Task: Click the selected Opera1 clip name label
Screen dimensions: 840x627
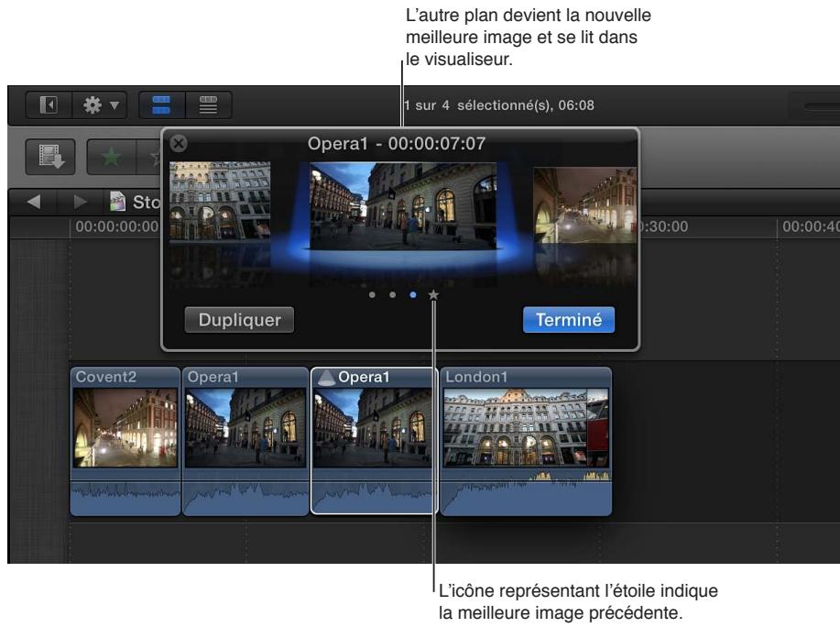Action: tap(364, 378)
